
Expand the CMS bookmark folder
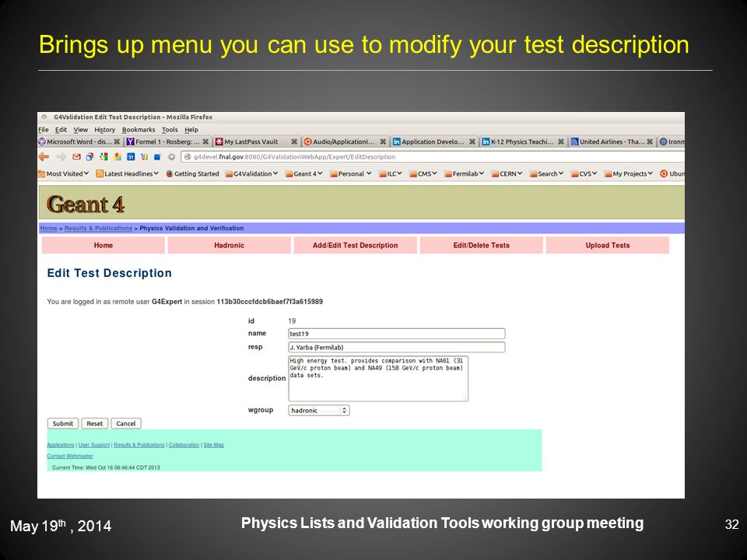423,173
